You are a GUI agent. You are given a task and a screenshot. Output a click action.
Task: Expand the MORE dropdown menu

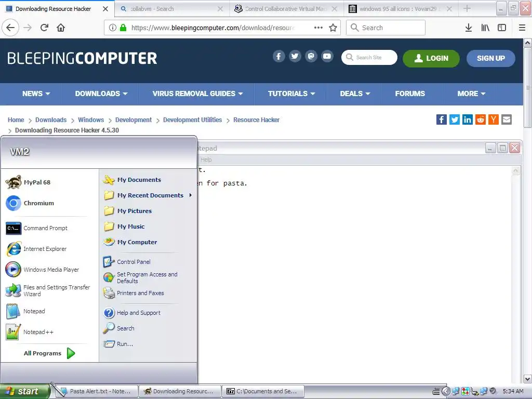pyautogui.click(x=471, y=94)
